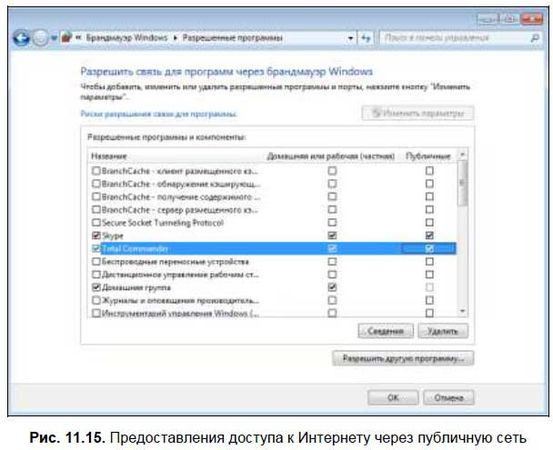This screenshot has width=553, height=450.
Task: Toggle Skype home/work network checkbox
Action: pyautogui.click(x=332, y=235)
